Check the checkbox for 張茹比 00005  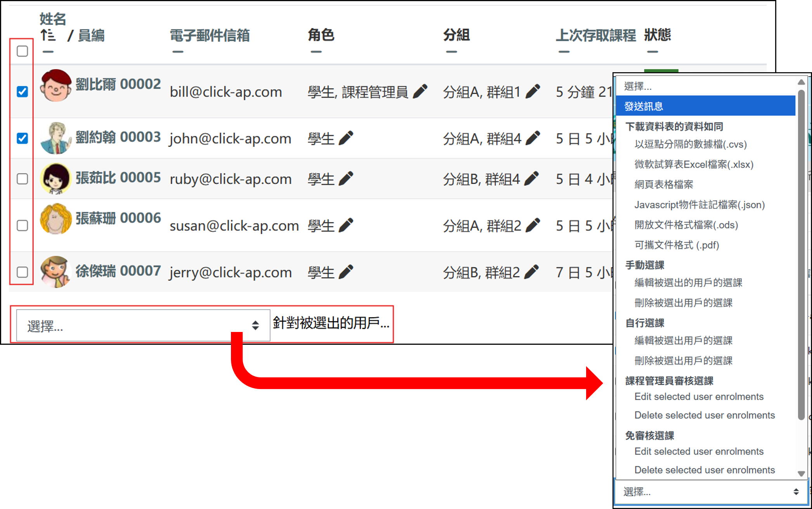click(x=23, y=179)
